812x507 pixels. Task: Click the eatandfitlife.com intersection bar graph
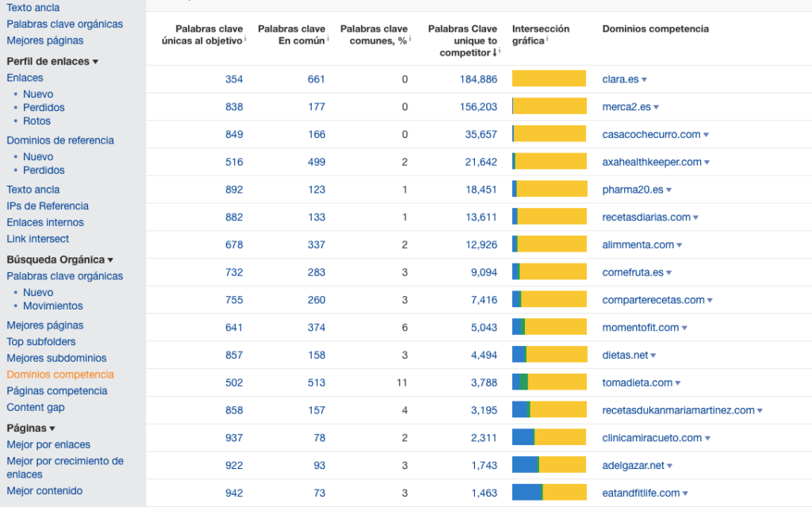tap(549, 493)
